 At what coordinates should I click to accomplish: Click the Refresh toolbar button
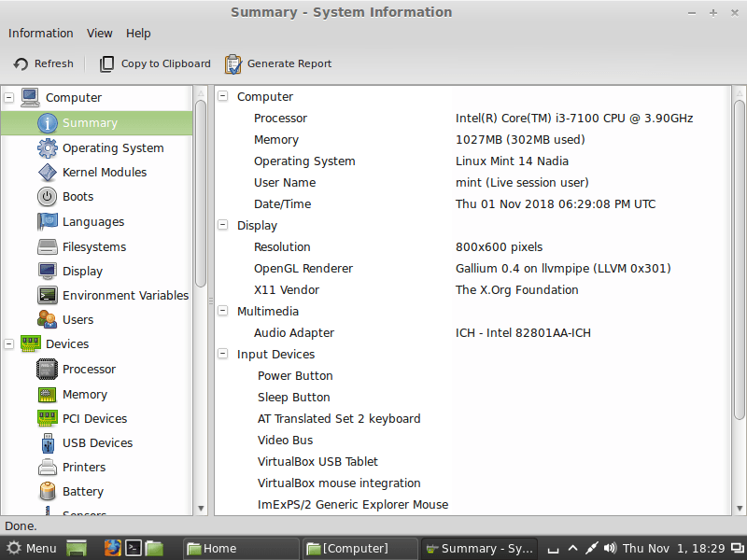pyautogui.click(x=43, y=63)
